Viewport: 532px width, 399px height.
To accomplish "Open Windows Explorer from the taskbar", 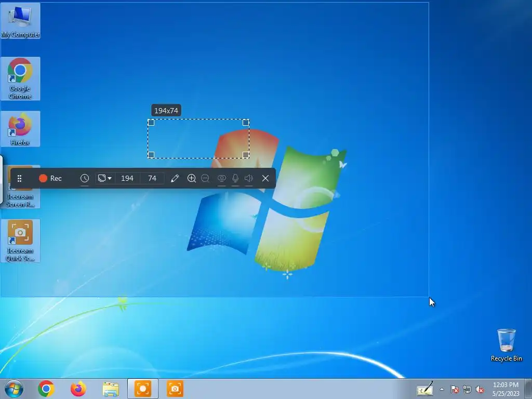I will click(x=111, y=389).
